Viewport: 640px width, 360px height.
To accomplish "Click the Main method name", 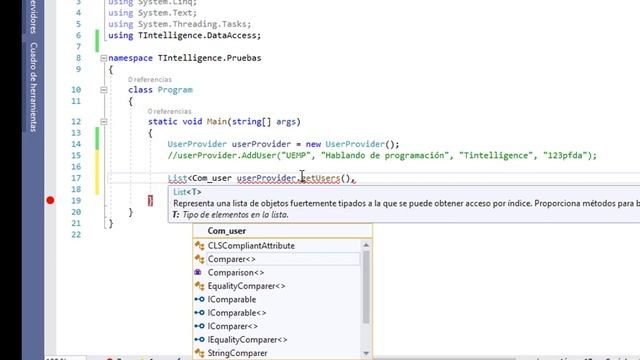I will pos(217,122).
